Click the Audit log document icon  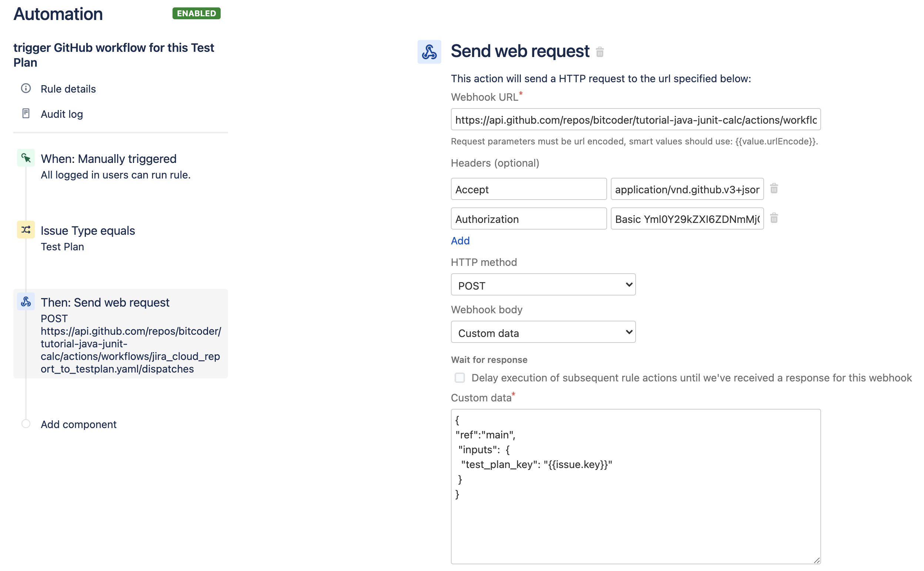point(26,113)
